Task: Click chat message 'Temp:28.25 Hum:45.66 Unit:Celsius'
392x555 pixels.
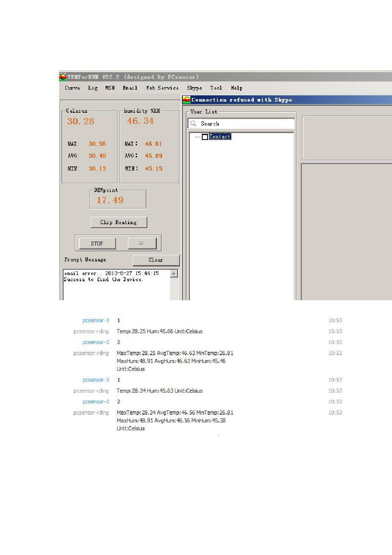Action: pos(160,331)
